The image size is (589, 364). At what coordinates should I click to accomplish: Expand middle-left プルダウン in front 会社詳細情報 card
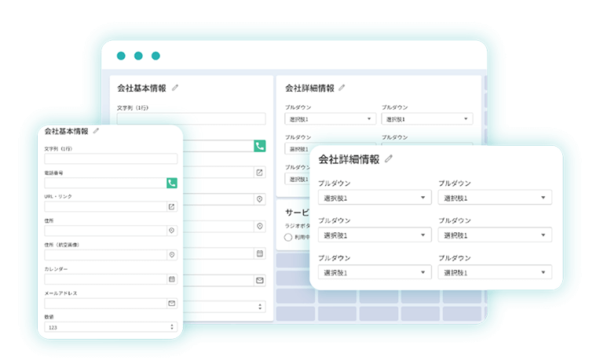pos(374,235)
